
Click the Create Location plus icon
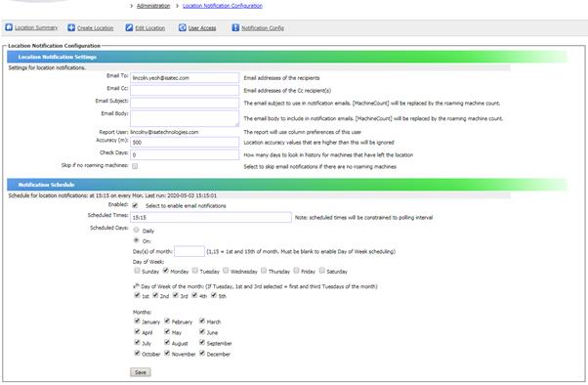coord(71,27)
